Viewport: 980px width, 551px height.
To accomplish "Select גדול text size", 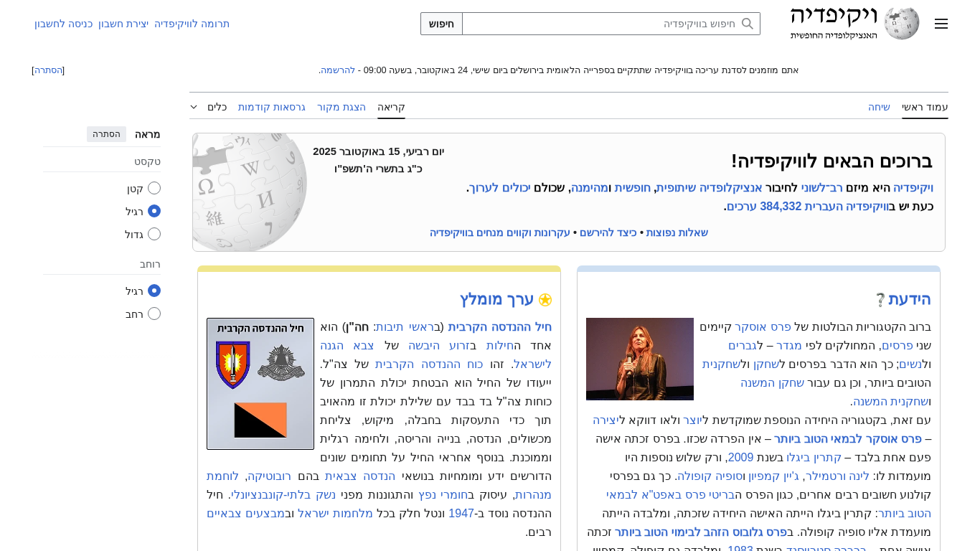I will [154, 234].
